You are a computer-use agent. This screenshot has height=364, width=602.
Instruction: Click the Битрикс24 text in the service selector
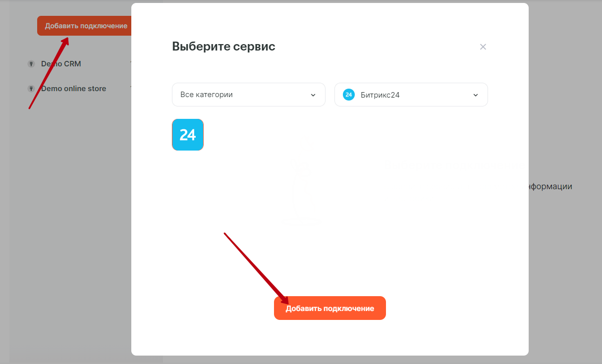[x=380, y=95]
